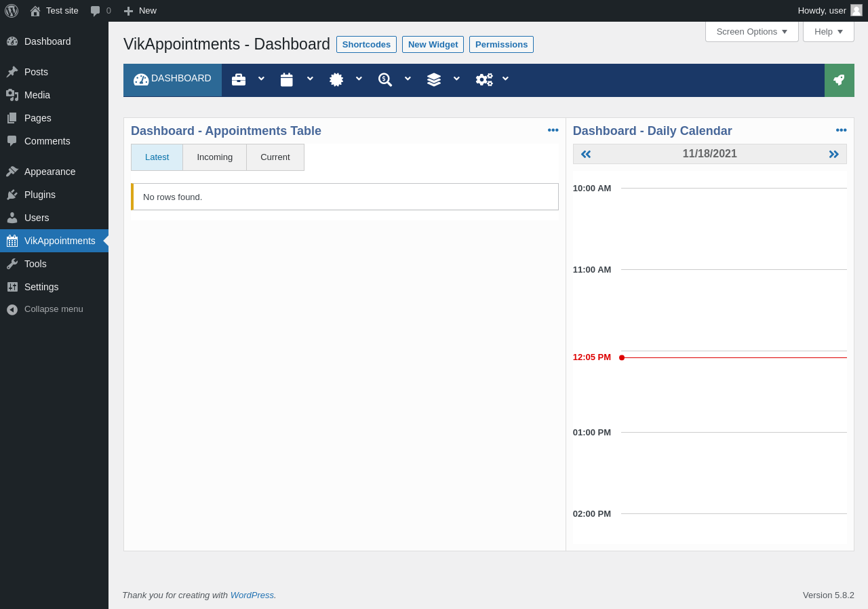The height and width of the screenshot is (609, 868).
Task: Expand the calendar menu chevron
Action: 310,79
